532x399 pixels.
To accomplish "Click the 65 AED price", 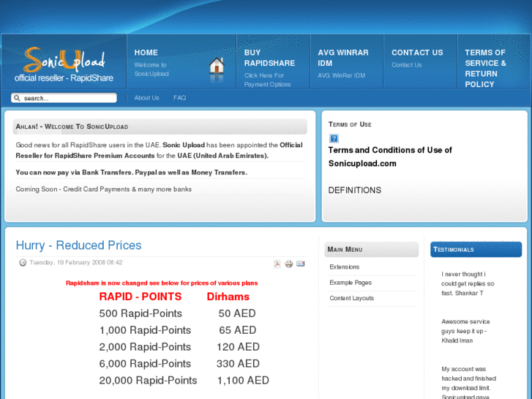I will pos(238,329).
